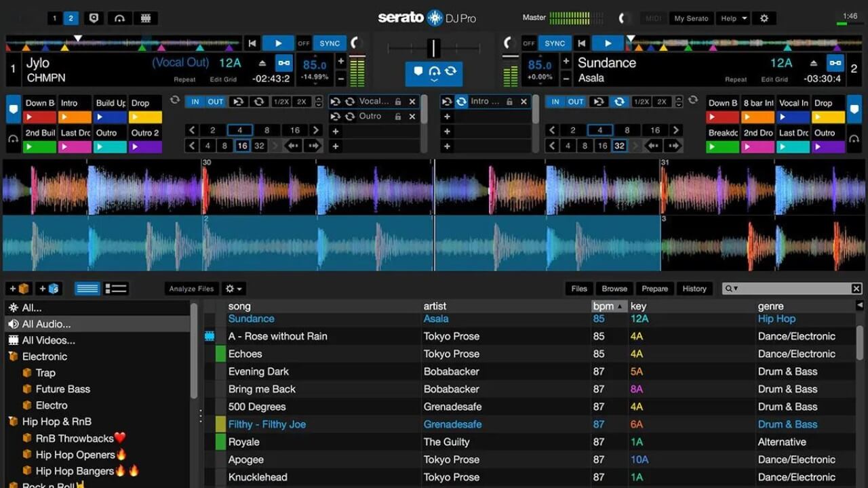The height and width of the screenshot is (488, 868).
Task: Switch library to album art list view
Action: (116, 289)
